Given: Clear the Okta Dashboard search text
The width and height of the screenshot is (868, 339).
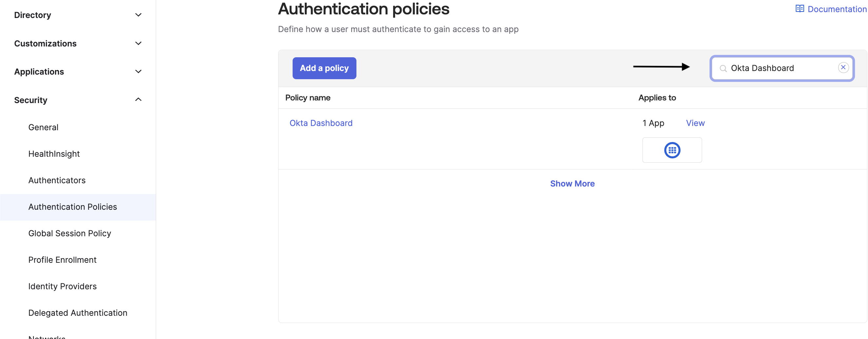Looking at the screenshot, I should pyautogui.click(x=843, y=67).
